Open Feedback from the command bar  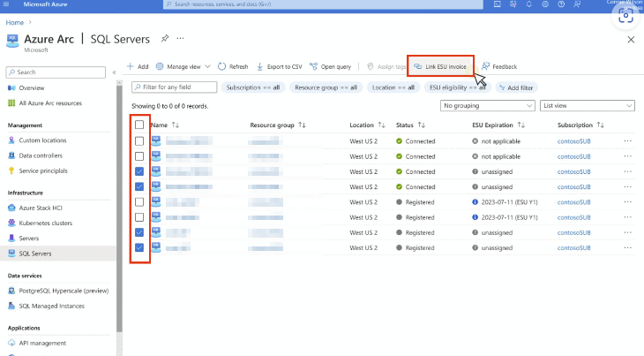pyautogui.click(x=499, y=66)
